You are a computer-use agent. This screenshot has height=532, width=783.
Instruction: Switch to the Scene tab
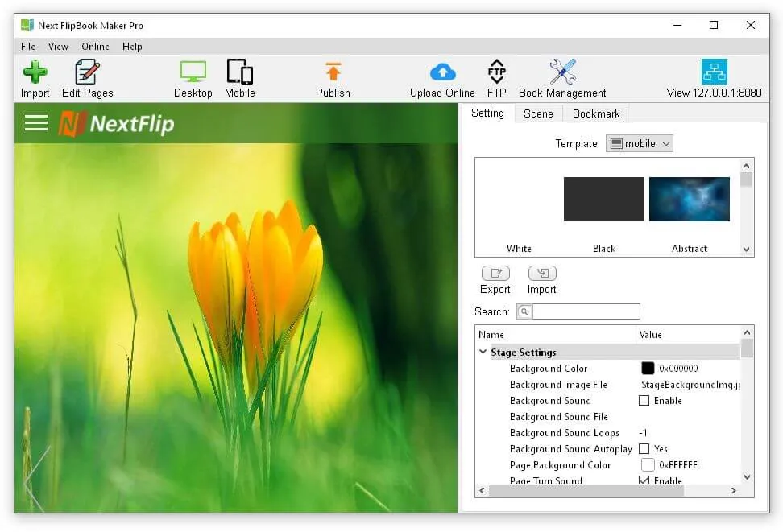(x=538, y=113)
